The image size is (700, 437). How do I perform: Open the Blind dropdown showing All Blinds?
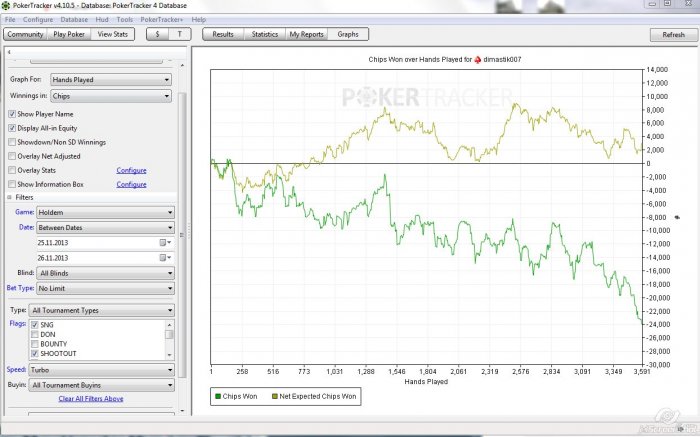[x=105, y=273]
